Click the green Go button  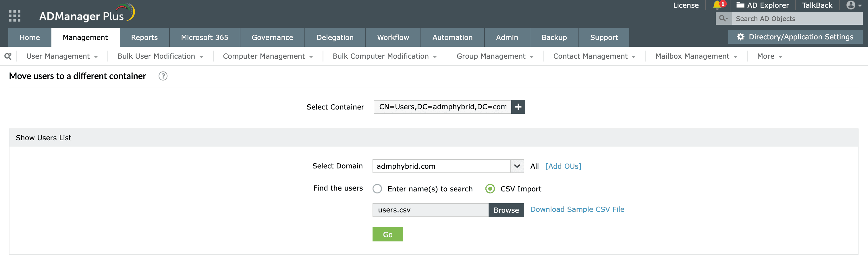[x=387, y=234]
